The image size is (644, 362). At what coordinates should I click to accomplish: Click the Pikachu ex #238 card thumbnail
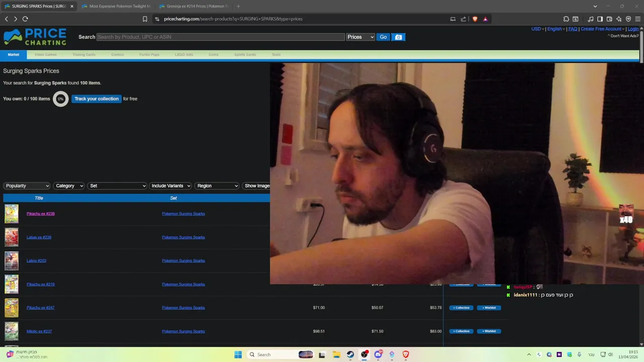point(12,214)
